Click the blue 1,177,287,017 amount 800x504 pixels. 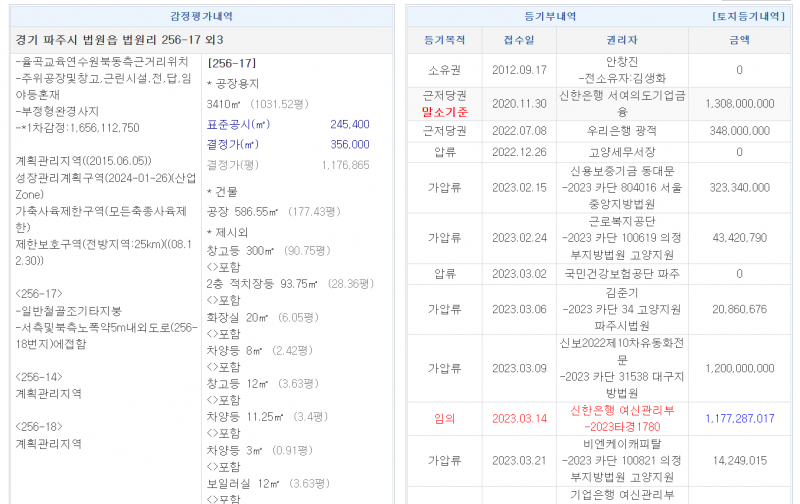pyautogui.click(x=739, y=418)
